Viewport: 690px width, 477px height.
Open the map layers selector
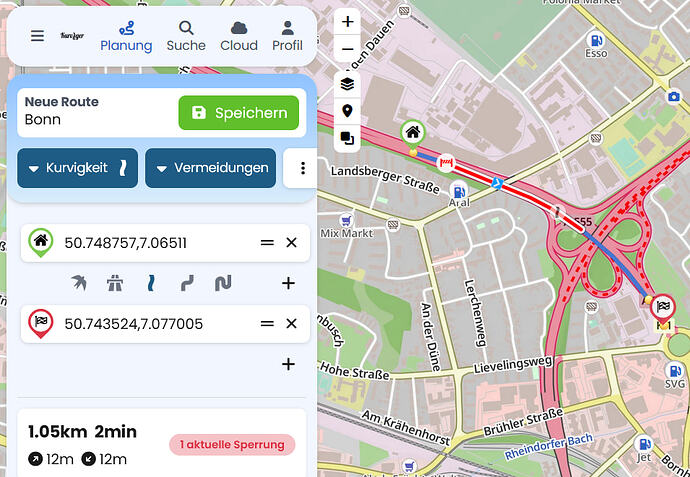347,84
